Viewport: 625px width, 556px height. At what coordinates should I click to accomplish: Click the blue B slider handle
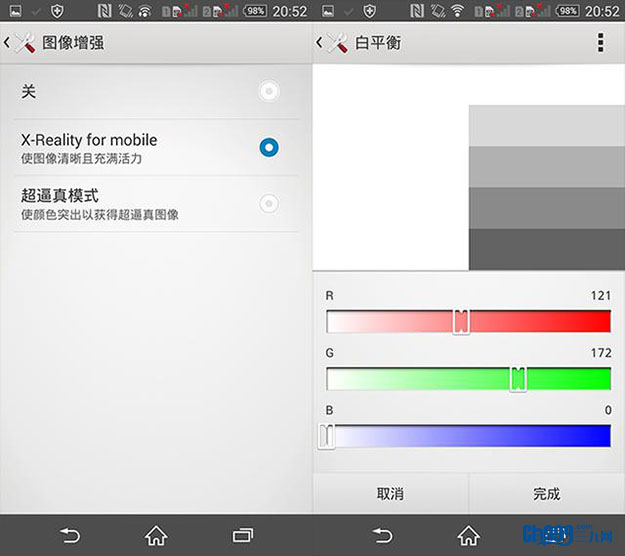tap(326, 436)
